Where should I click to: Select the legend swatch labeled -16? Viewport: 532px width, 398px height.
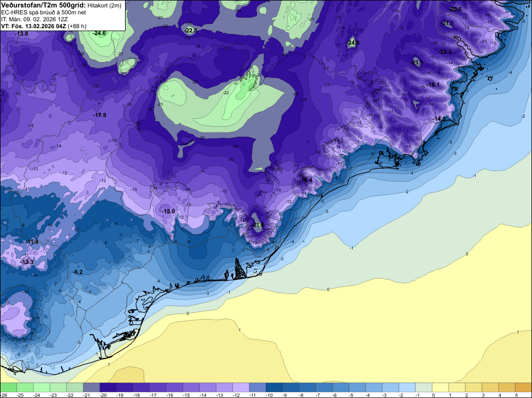(174, 387)
